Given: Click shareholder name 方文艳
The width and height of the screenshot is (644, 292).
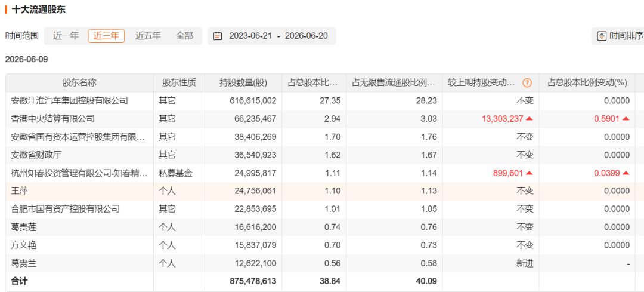Looking at the screenshot, I should click(24, 245).
